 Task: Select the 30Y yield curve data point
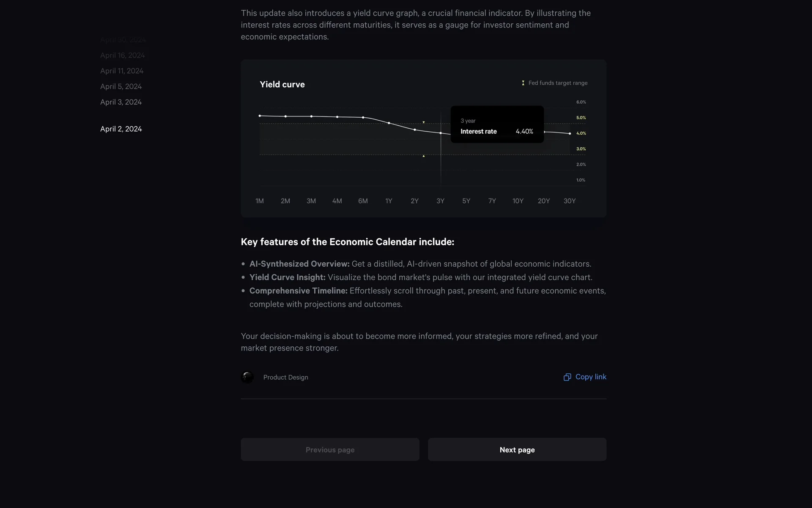tap(570, 133)
